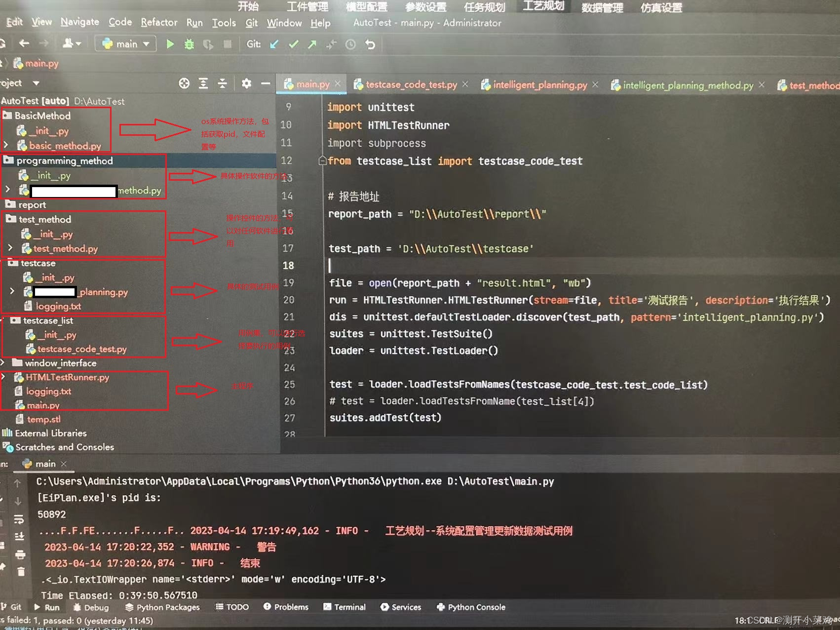Toggle the Terminal tool window

point(344,607)
